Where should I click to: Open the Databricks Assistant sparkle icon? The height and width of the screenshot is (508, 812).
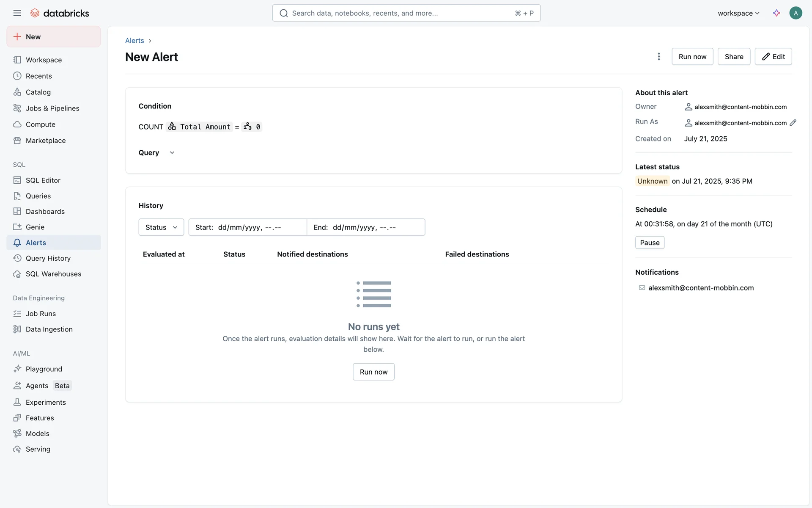[776, 13]
